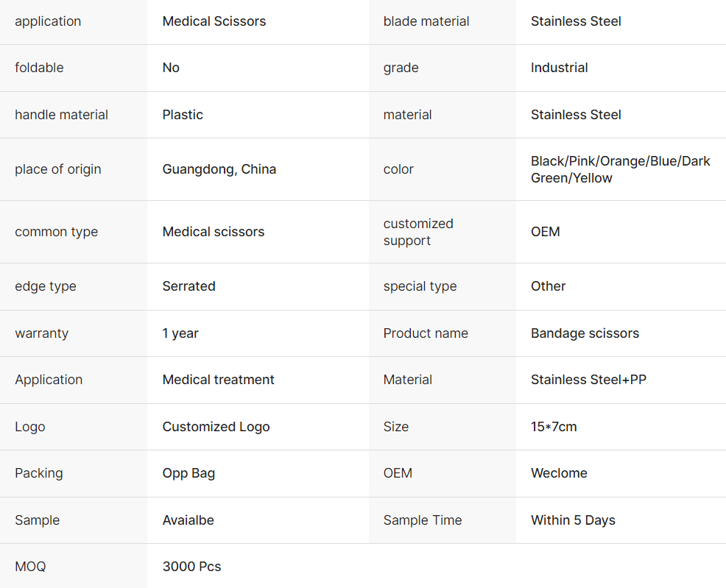
Task: Select the 'Plastic' handle material value
Action: coord(183,115)
